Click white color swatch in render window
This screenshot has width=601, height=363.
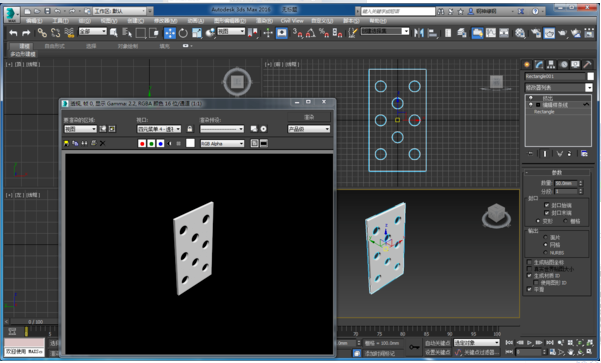(190, 143)
